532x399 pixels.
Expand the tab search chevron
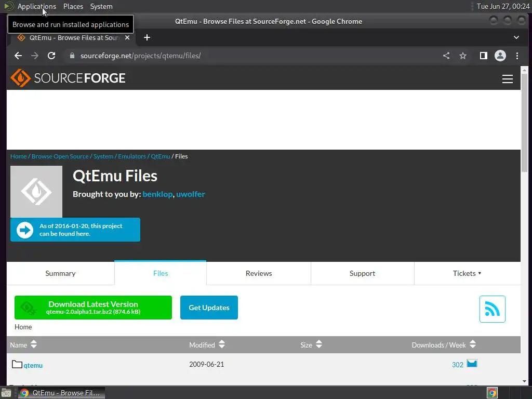(x=516, y=37)
